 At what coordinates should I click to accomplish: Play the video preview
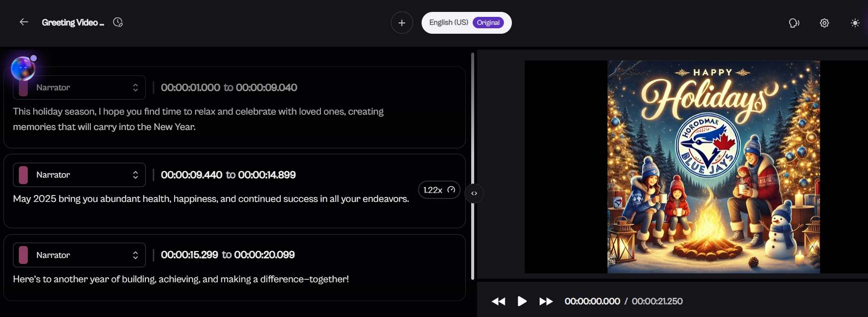(x=522, y=301)
